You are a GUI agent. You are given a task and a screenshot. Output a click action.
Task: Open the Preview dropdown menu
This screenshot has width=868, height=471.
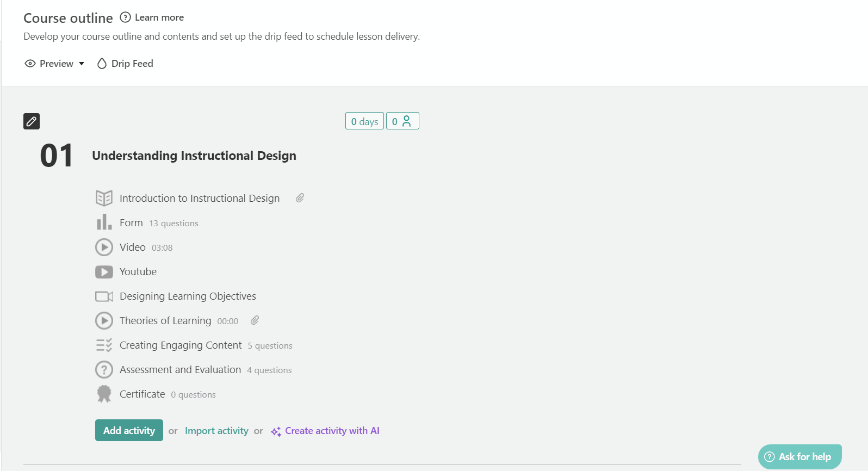(55, 64)
